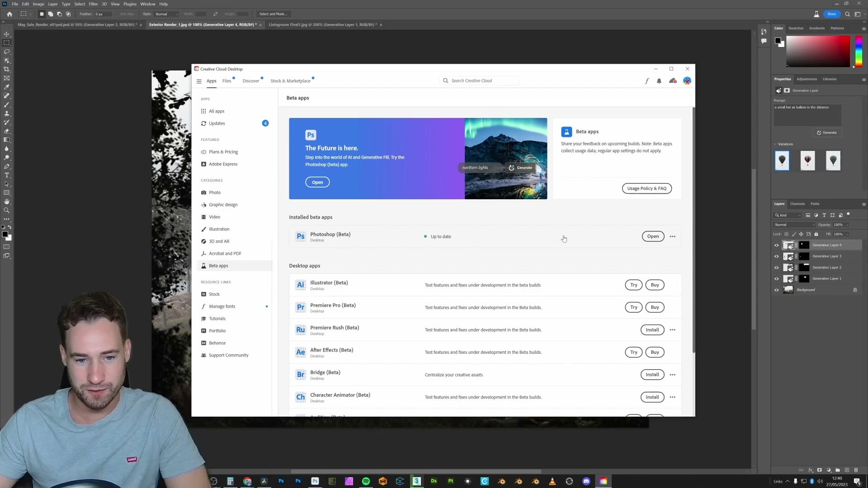Select the first balloon variation thumbnail

pos(782,161)
